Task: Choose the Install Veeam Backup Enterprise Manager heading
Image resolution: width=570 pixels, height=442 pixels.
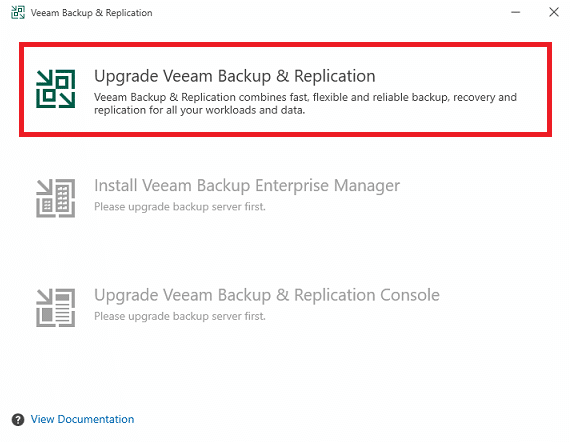Action: [x=247, y=185]
